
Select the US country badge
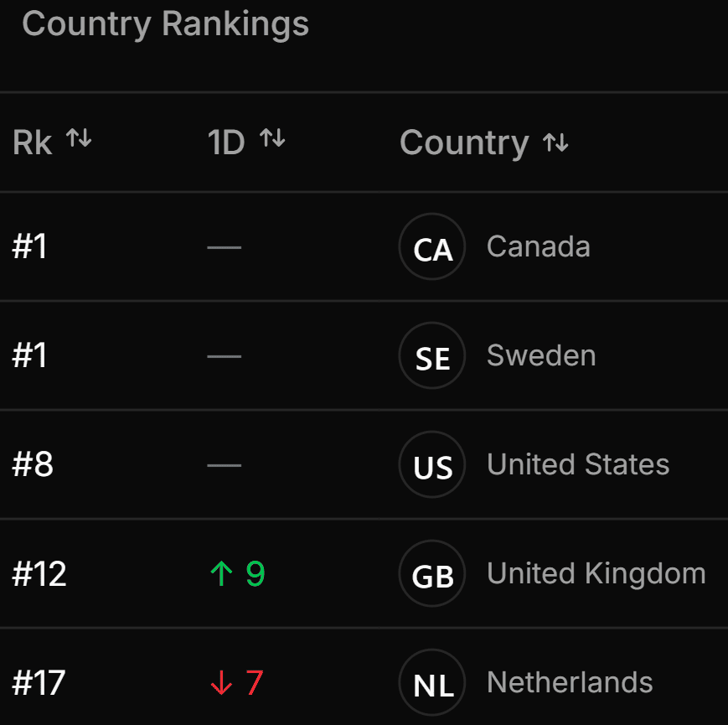[432, 465]
